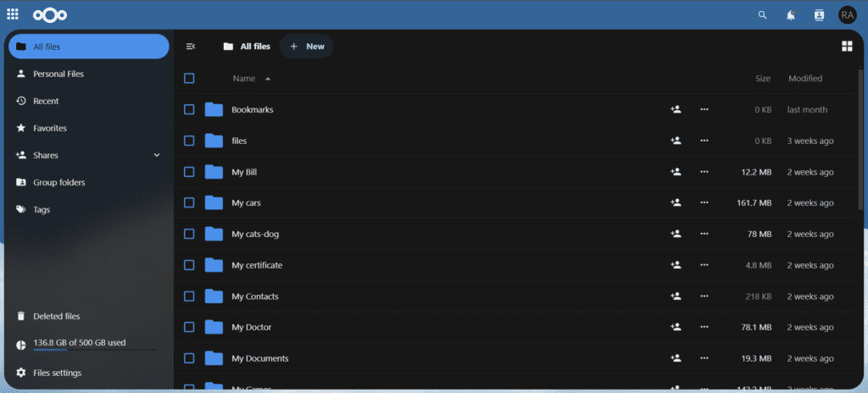This screenshot has height=393, width=868.
Task: Open actions menu for My Contacts
Action: [704, 296]
